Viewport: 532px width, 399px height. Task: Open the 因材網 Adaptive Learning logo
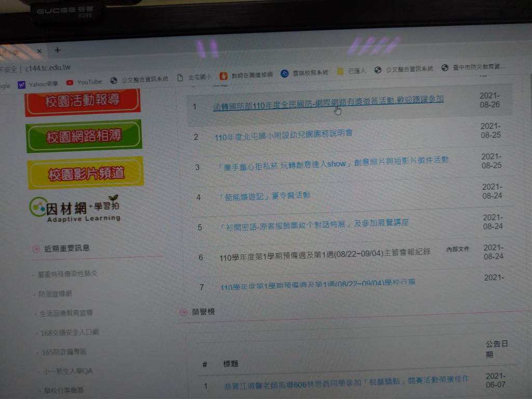(x=75, y=209)
